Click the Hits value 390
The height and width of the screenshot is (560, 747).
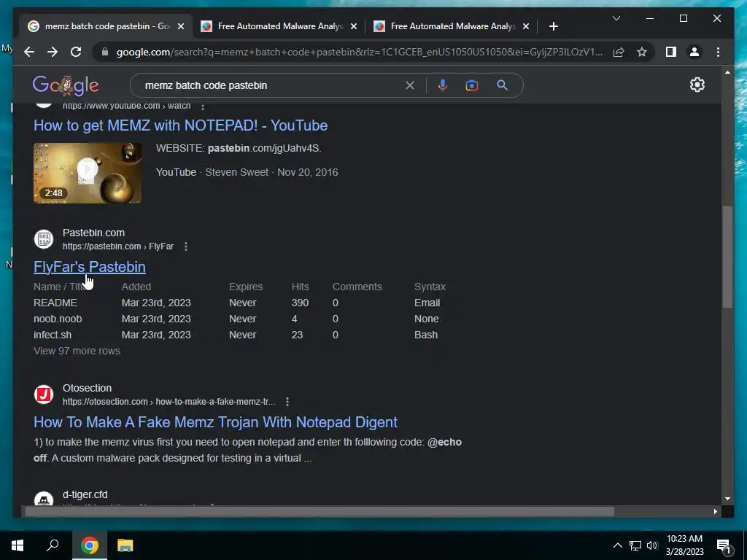300,303
